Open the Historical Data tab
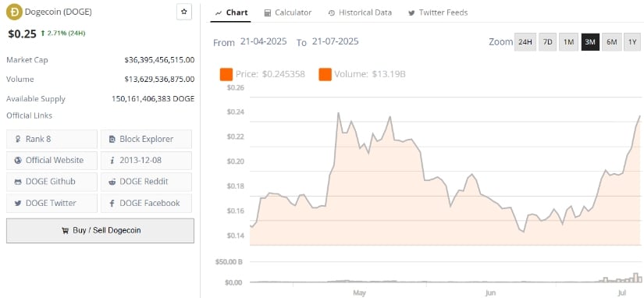 (360, 12)
